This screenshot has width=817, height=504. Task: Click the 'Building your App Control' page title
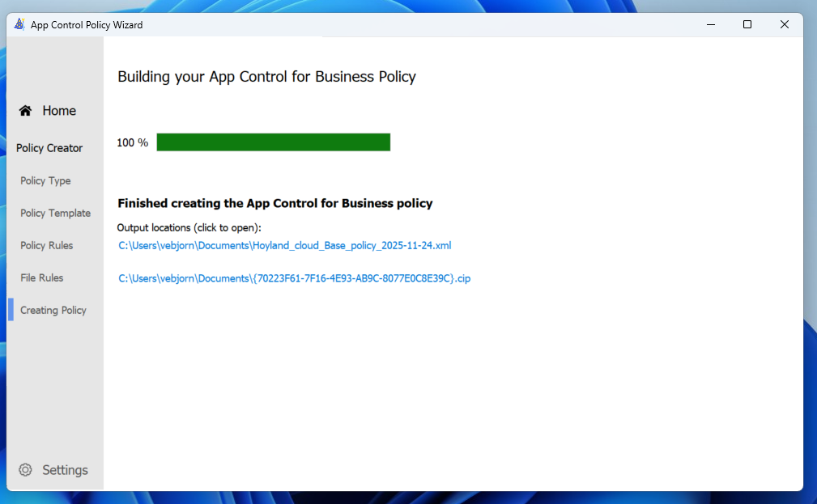(266, 77)
